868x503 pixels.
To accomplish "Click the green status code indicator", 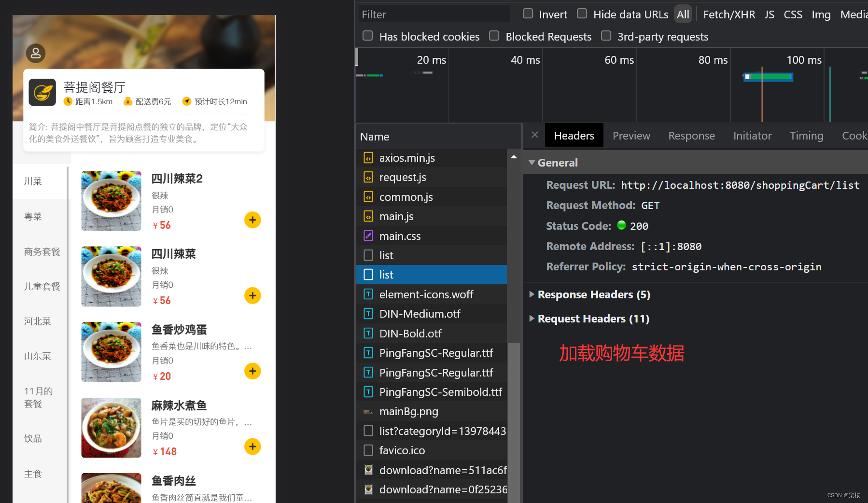I will pyautogui.click(x=622, y=225).
